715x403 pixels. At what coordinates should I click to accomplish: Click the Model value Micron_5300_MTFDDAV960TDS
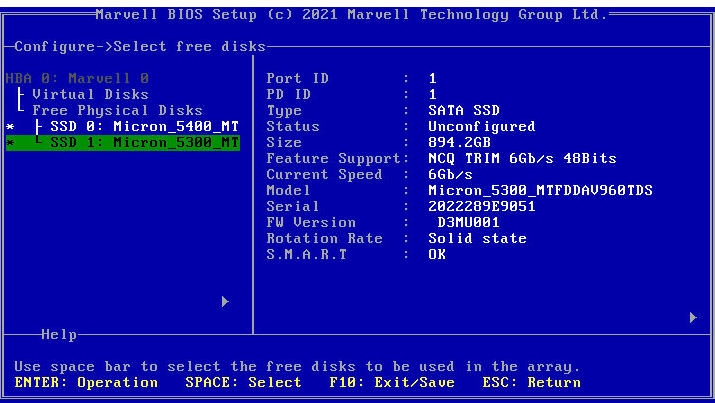[x=541, y=191]
